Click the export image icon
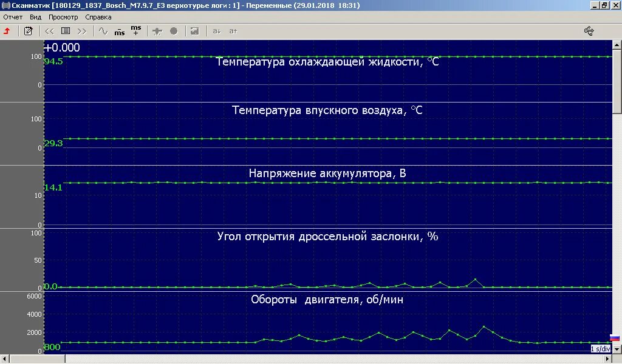The height and width of the screenshot is (364, 622). (x=194, y=30)
